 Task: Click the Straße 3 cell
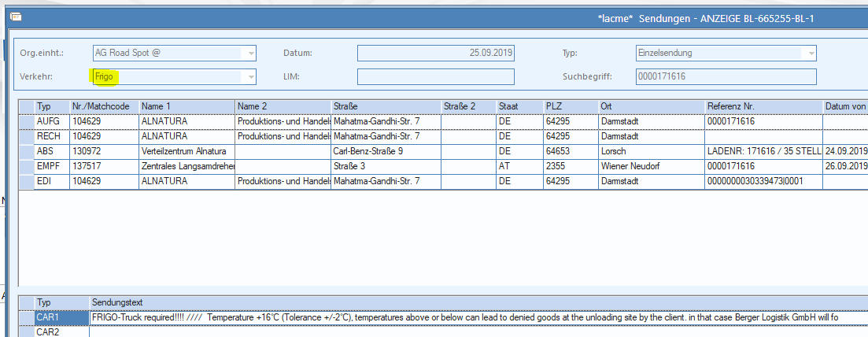click(386, 166)
